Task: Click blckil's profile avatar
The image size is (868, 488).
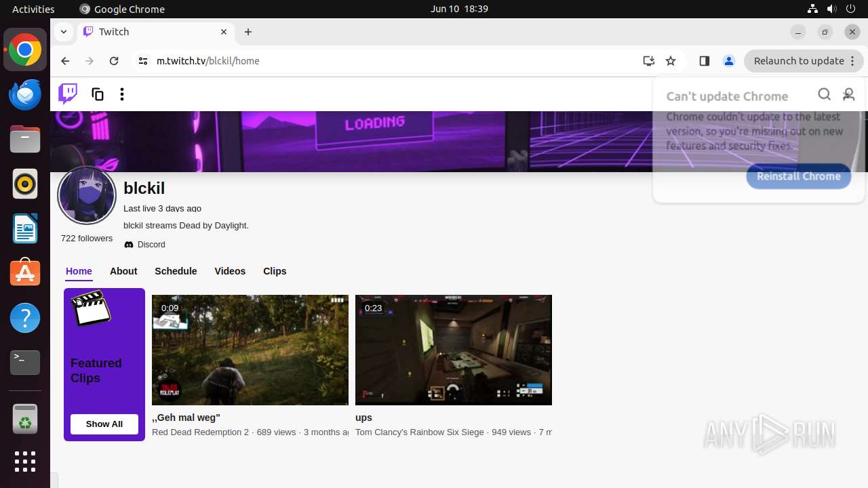Action: (87, 195)
